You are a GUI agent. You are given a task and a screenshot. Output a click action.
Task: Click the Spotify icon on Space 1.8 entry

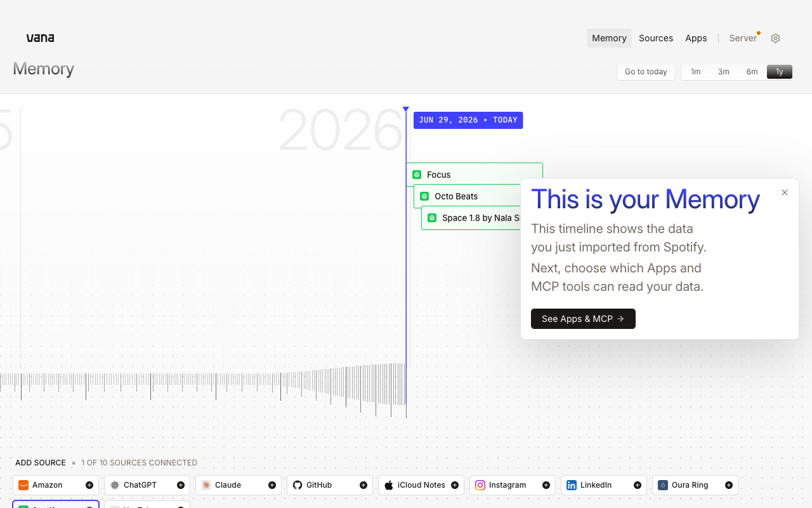pyautogui.click(x=432, y=218)
